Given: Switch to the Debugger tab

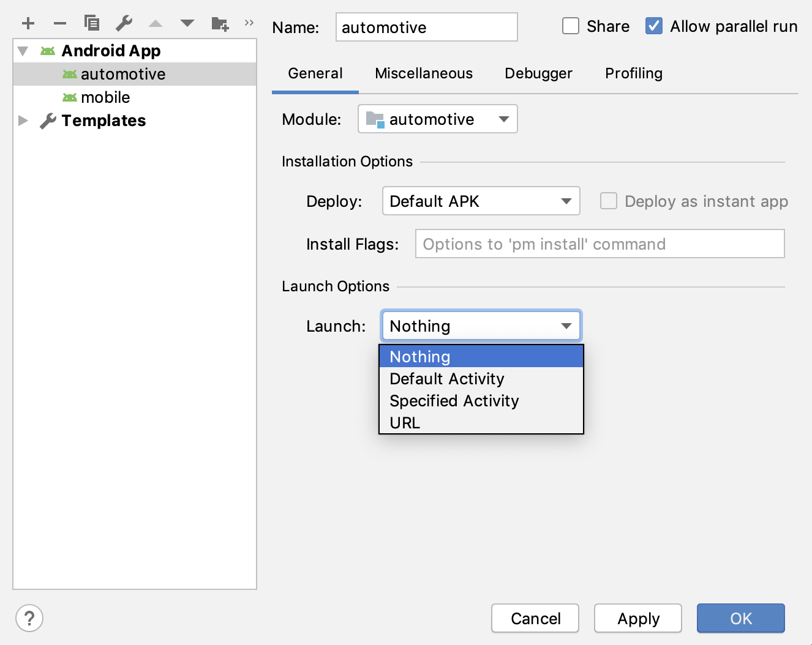Looking at the screenshot, I should tap(538, 73).
